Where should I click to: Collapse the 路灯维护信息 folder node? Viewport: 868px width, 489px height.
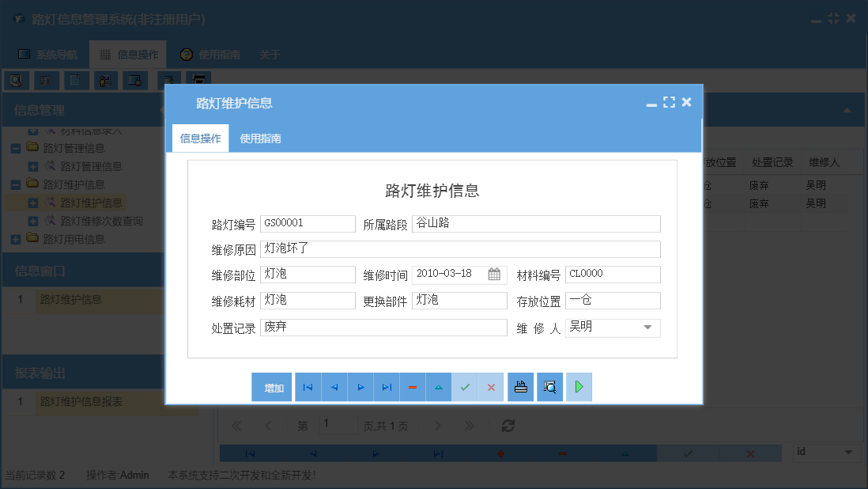17,184
